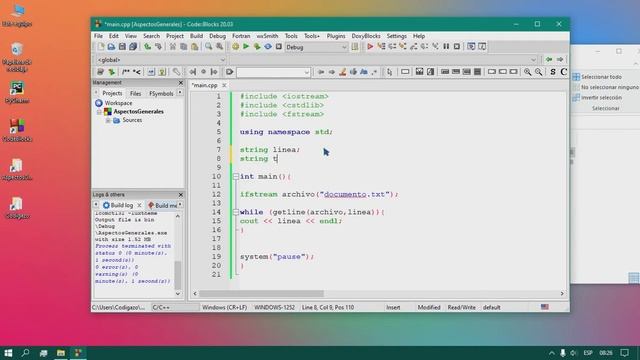Click the Cut scissors icon
This screenshot has height=360, width=640.
point(173,47)
